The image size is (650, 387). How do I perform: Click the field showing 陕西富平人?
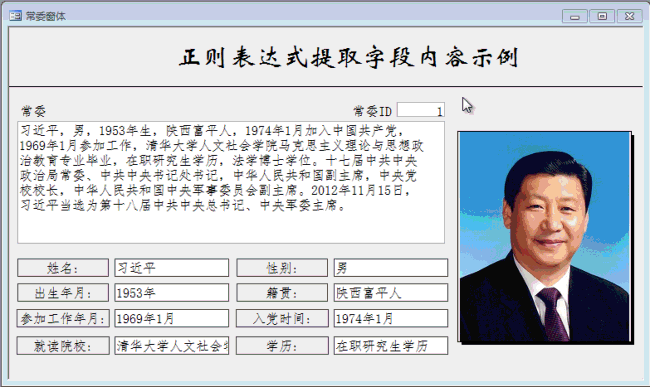(391, 293)
